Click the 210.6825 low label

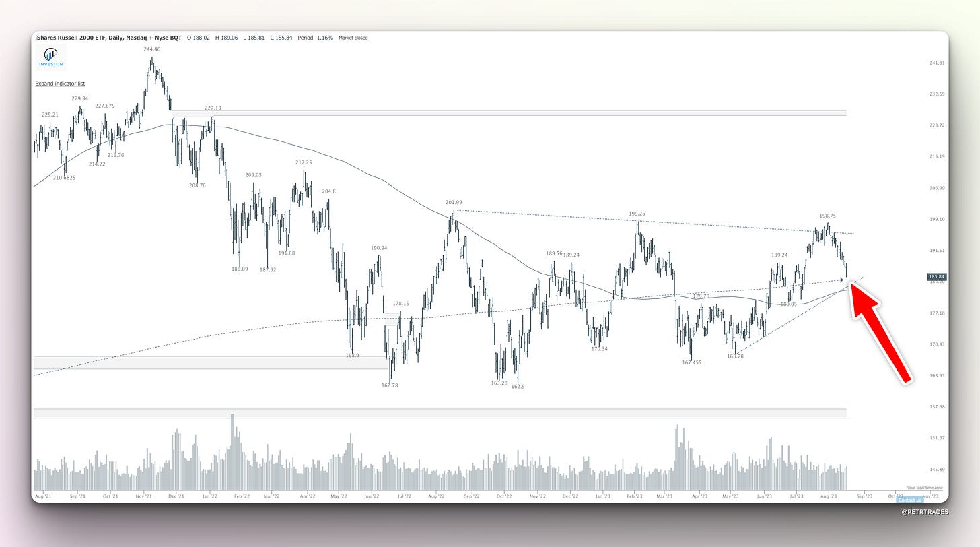click(x=65, y=178)
